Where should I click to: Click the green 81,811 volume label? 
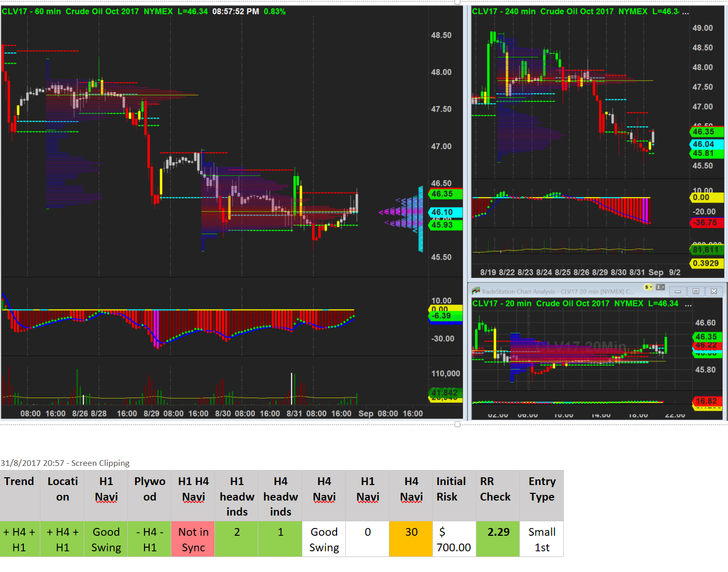point(707,250)
